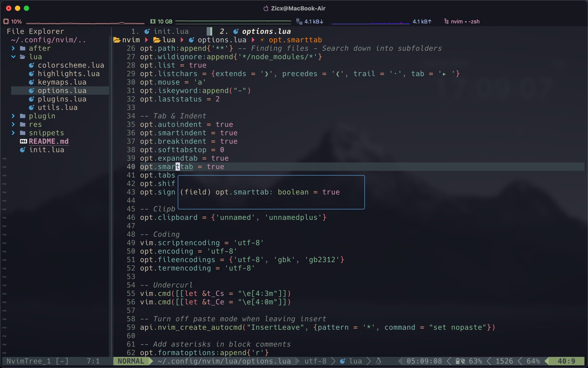Click the opt.smarttab breadcrumb symbol

[x=295, y=40]
